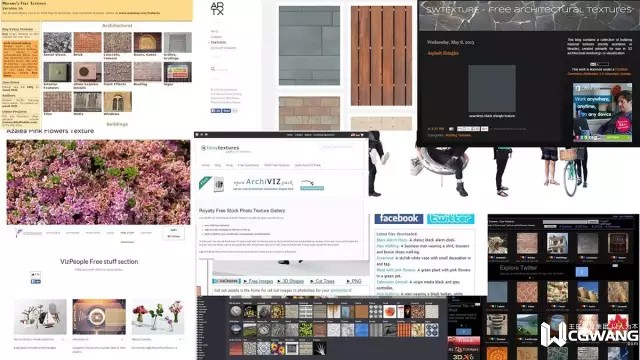
Task: Click the Facebook like button on ARTX
Action: [216, 111]
